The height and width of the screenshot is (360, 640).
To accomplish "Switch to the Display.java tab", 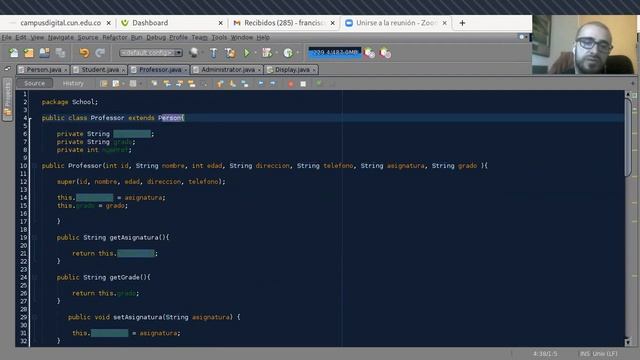I will click(x=292, y=70).
